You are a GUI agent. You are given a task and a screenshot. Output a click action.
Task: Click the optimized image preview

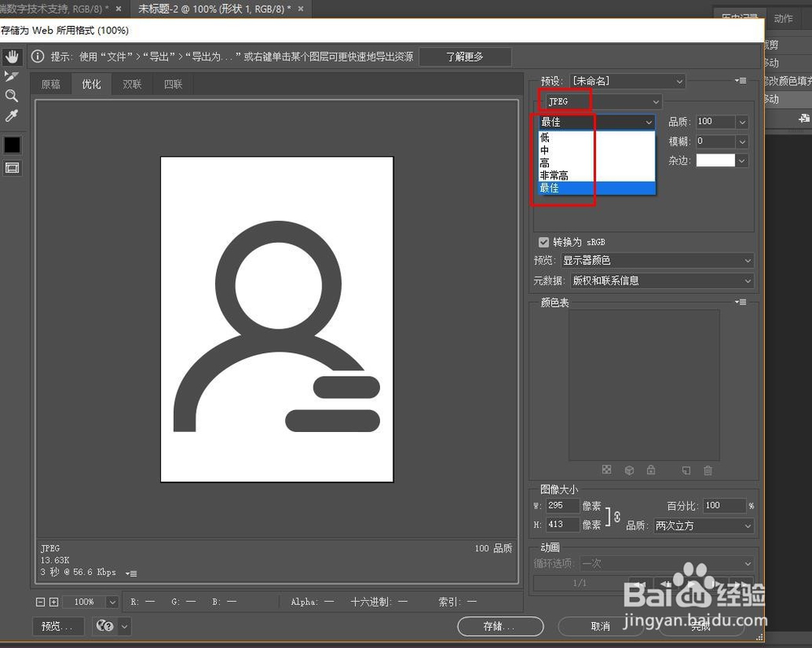point(277,319)
